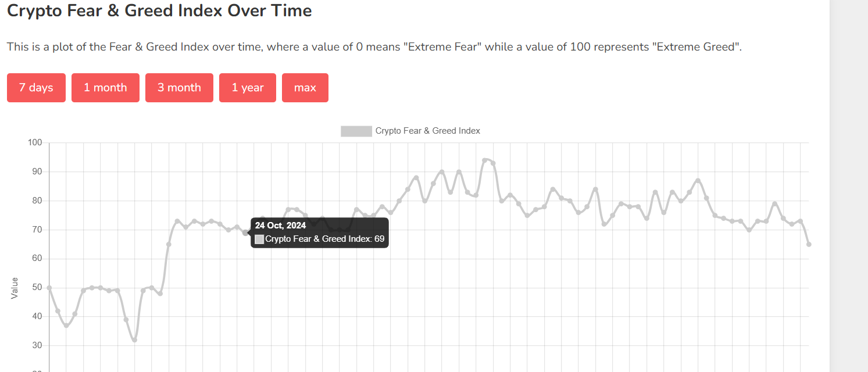Click the tooltip showing Index: 69
The image size is (868, 372).
320,233
